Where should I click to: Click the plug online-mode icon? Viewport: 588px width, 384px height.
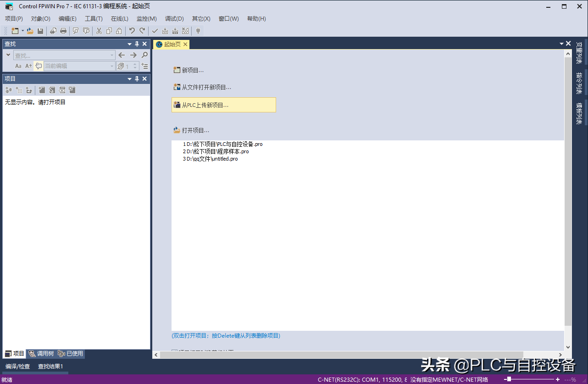pyautogui.click(x=198, y=31)
